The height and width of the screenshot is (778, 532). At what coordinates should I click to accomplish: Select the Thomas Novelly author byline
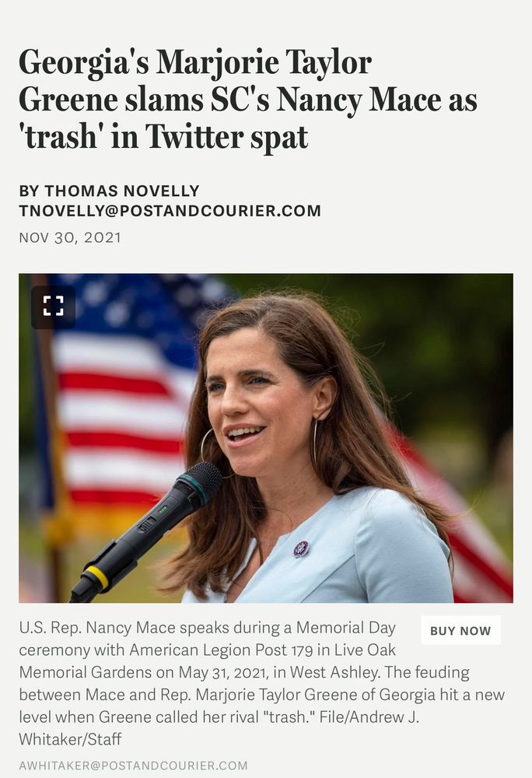[x=109, y=191]
